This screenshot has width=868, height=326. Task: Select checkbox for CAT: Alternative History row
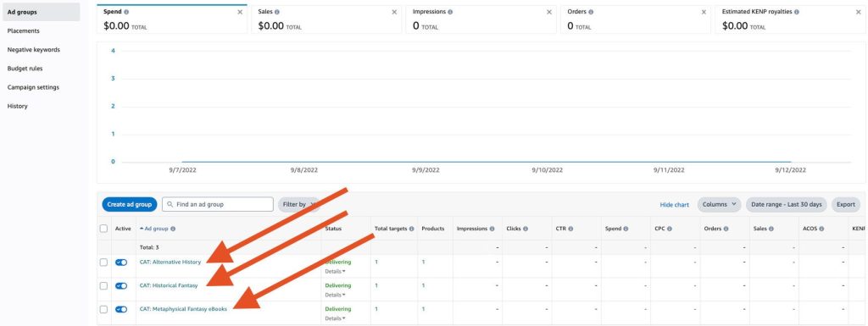click(103, 262)
